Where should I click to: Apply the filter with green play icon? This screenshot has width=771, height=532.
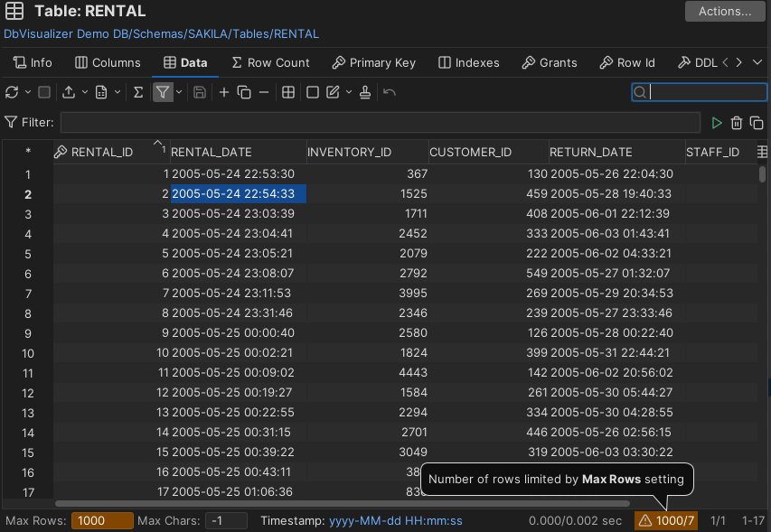[717, 123]
